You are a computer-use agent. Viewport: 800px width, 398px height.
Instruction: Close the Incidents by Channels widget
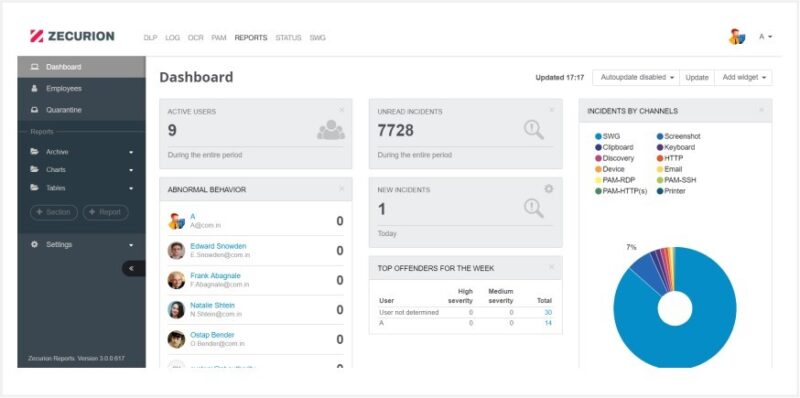click(762, 110)
